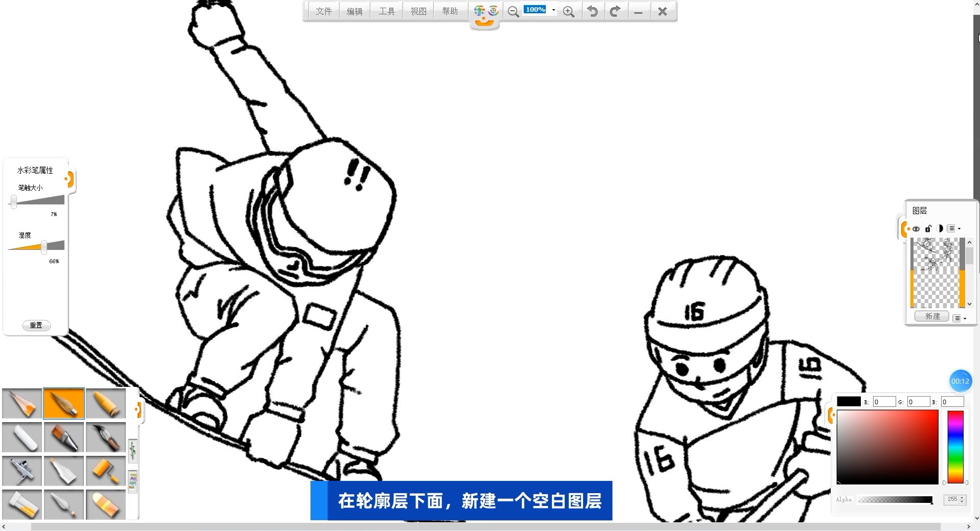980x531 pixels.
Task: Click the undo arrow in toolbar
Action: (x=592, y=11)
